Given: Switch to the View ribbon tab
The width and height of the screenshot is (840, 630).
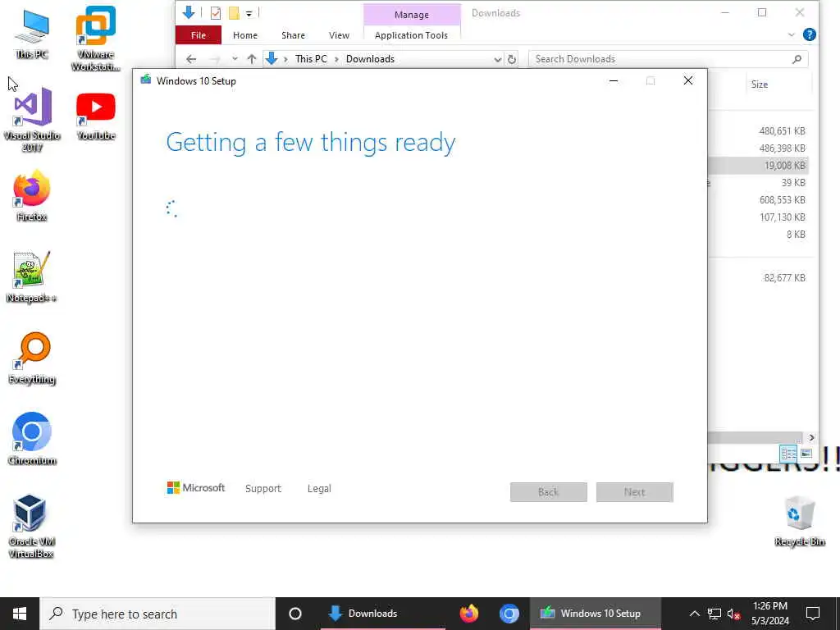Looking at the screenshot, I should click(x=339, y=35).
